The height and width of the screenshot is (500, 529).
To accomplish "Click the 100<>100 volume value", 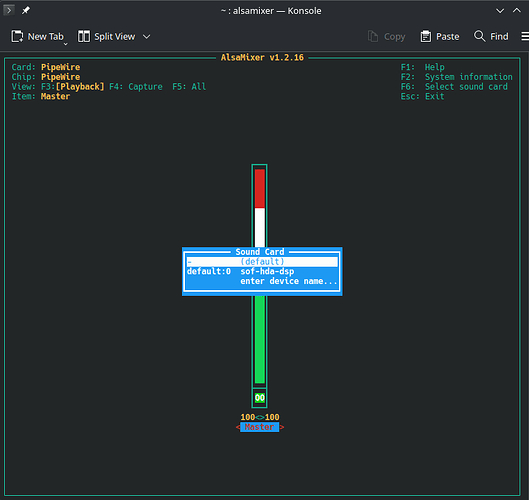I will click(x=260, y=417).
